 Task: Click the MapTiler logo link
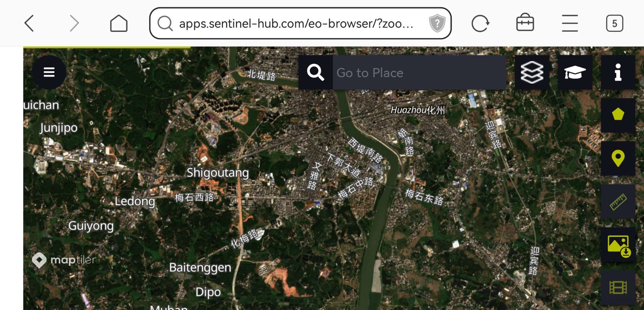64,260
